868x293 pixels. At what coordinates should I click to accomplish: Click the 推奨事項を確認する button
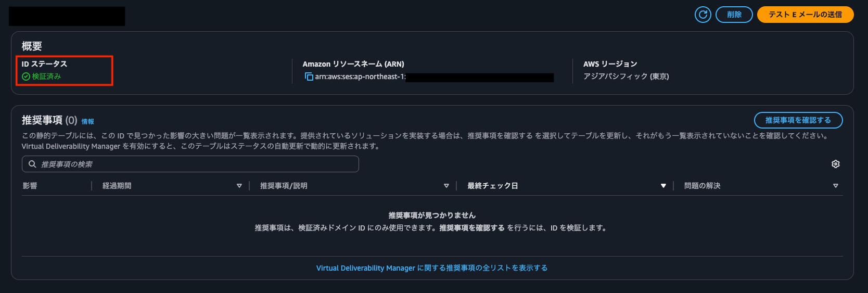pyautogui.click(x=798, y=120)
